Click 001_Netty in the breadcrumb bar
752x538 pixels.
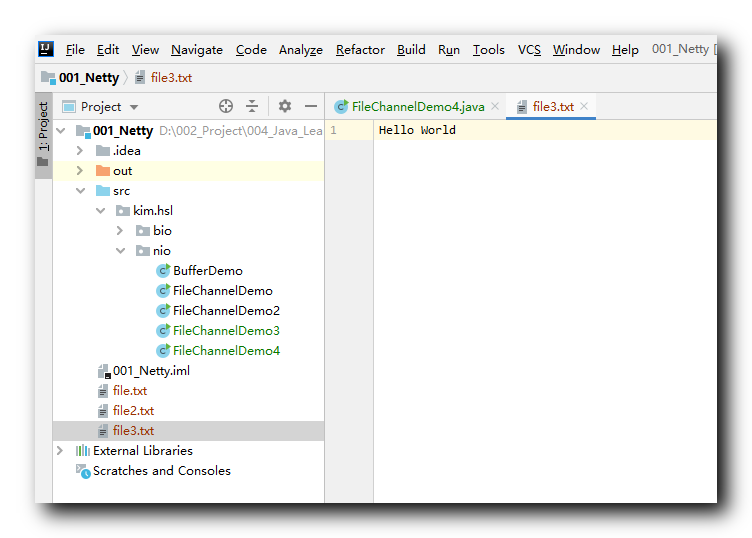click(x=89, y=78)
